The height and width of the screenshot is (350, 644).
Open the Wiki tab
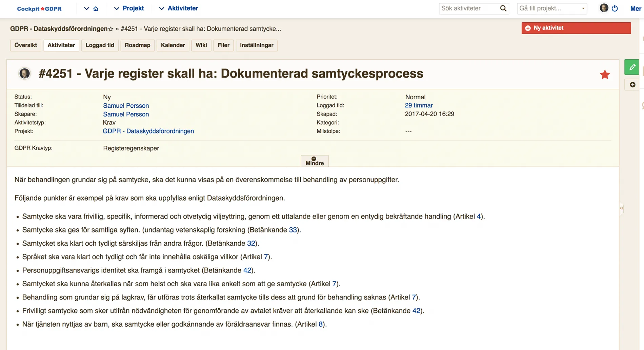[x=201, y=45]
